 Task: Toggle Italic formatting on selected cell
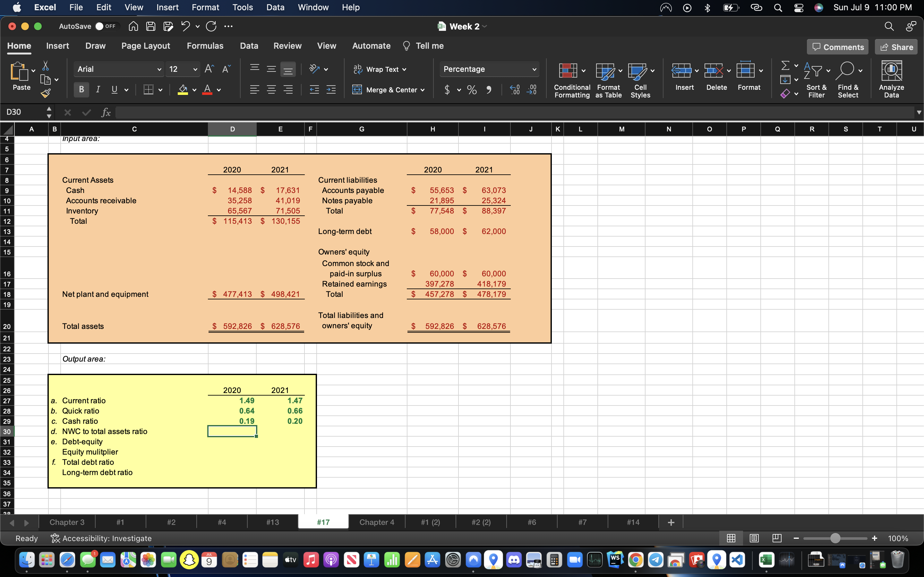pos(98,90)
